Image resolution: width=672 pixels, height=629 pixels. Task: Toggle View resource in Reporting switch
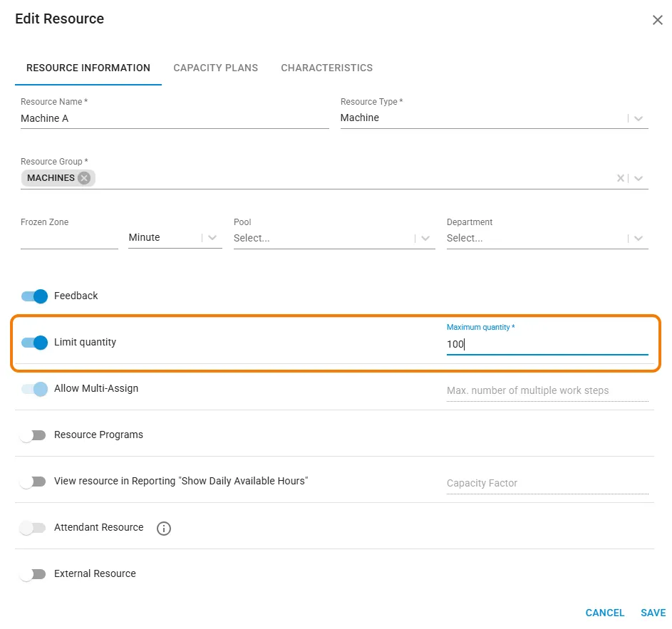33,482
